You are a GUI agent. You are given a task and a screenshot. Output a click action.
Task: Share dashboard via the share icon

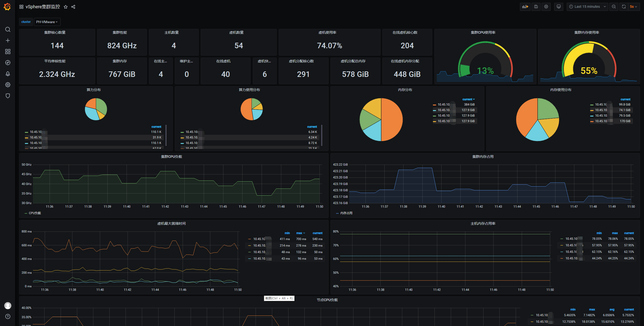pyautogui.click(x=73, y=7)
